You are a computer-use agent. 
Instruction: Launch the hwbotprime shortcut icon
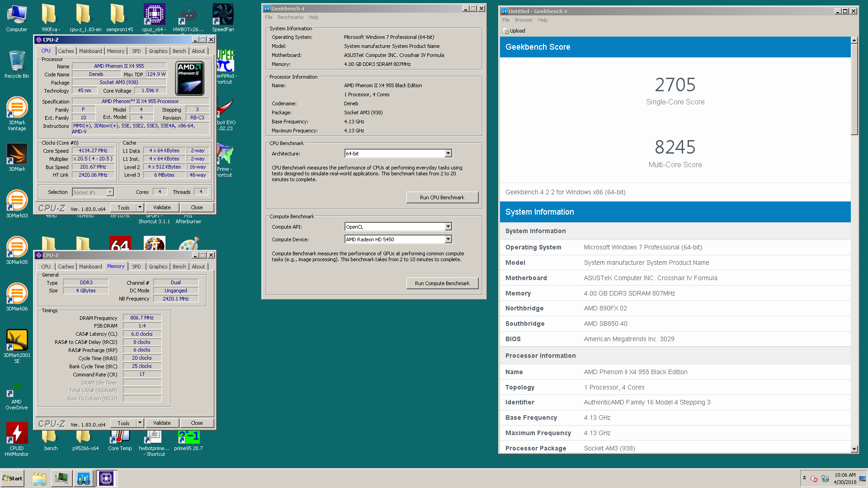[154, 443]
